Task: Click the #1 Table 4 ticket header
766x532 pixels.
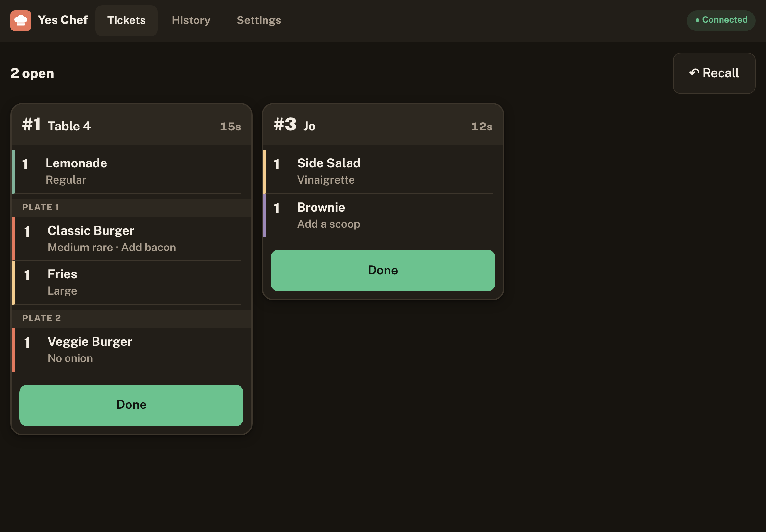Action: (x=131, y=125)
